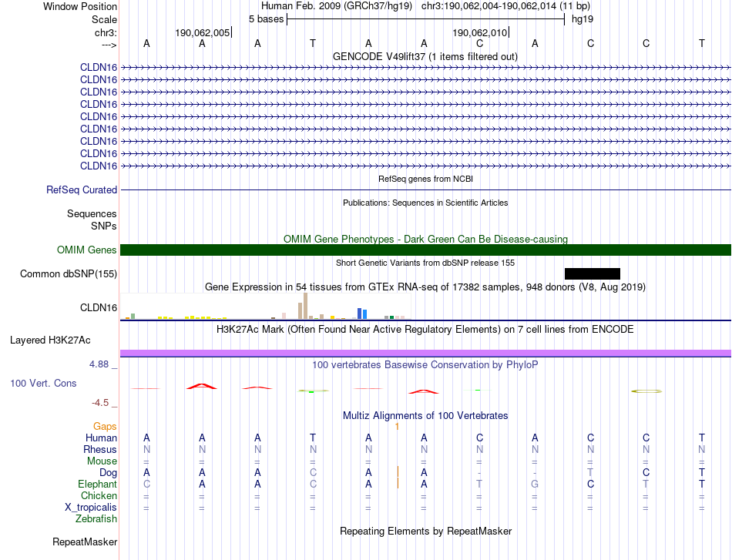Click the 4.88 PhyloP upper scale value
This screenshot has height=560, width=732.
tap(99, 364)
